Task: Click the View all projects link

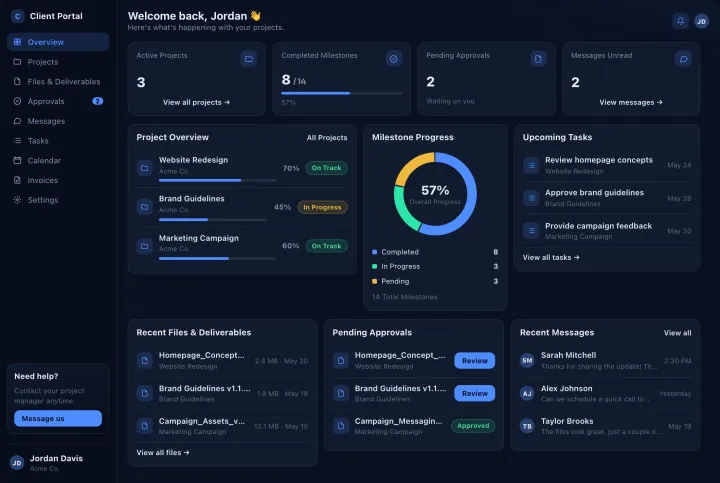Action: [x=196, y=102]
